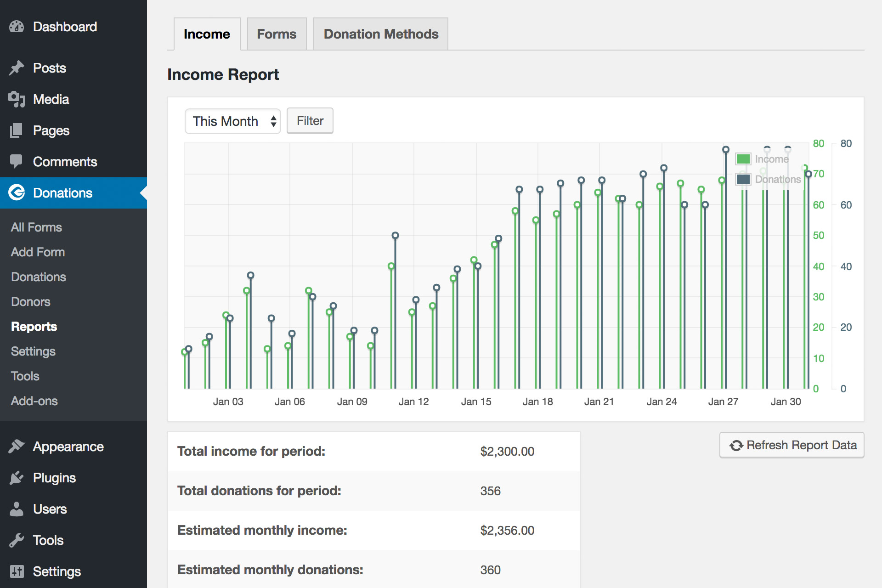Click the Pages document icon
Screen dimensions: 882x588
click(x=17, y=130)
